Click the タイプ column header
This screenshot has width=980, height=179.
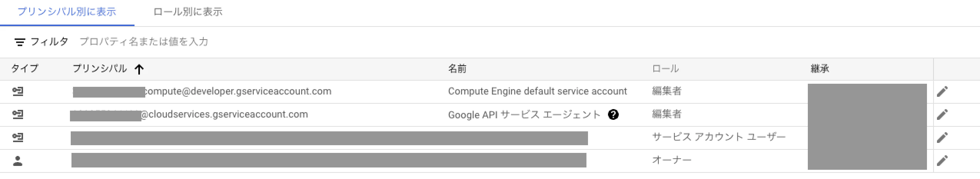coord(25,69)
